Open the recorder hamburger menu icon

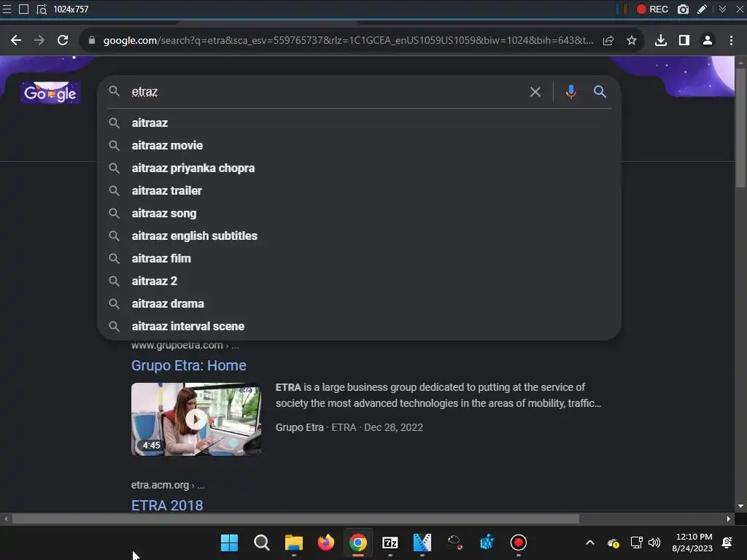(7, 9)
